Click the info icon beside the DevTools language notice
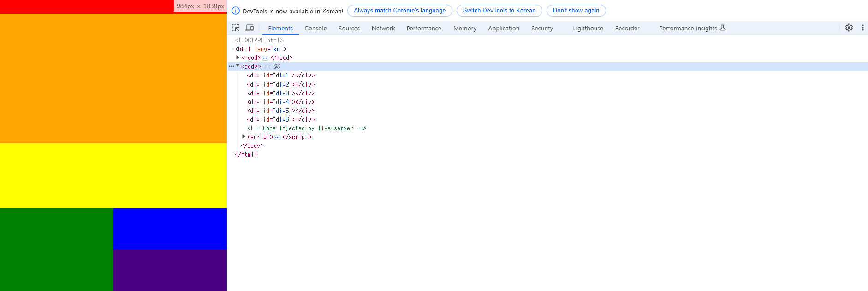Image resolution: width=868 pixels, height=291 pixels. (236, 11)
